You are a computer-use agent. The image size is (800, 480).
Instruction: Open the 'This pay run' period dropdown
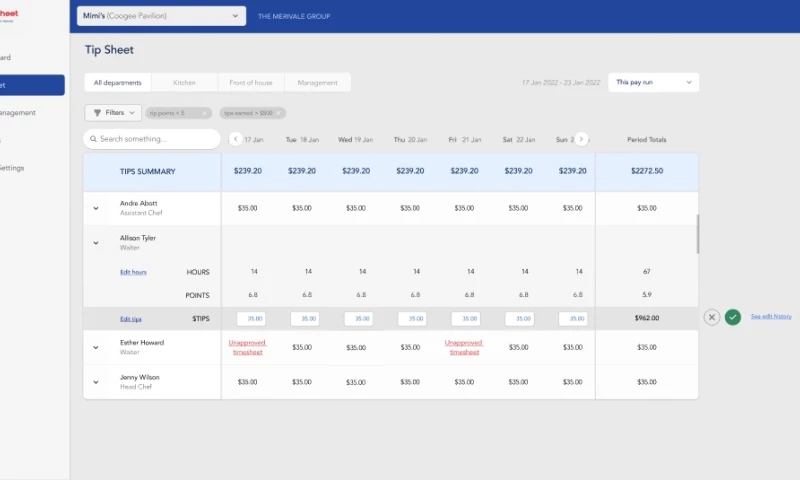[x=653, y=82]
